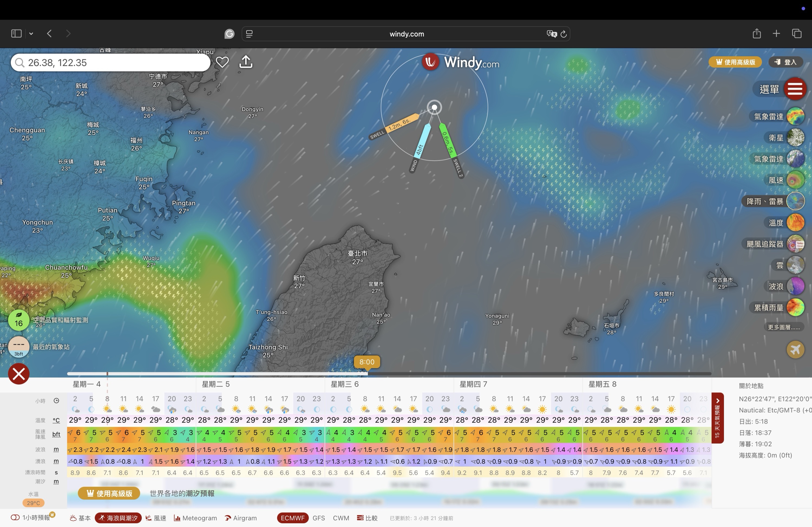812x527 pixels.
Task: Click the airplane mode round button
Action: [x=795, y=349]
